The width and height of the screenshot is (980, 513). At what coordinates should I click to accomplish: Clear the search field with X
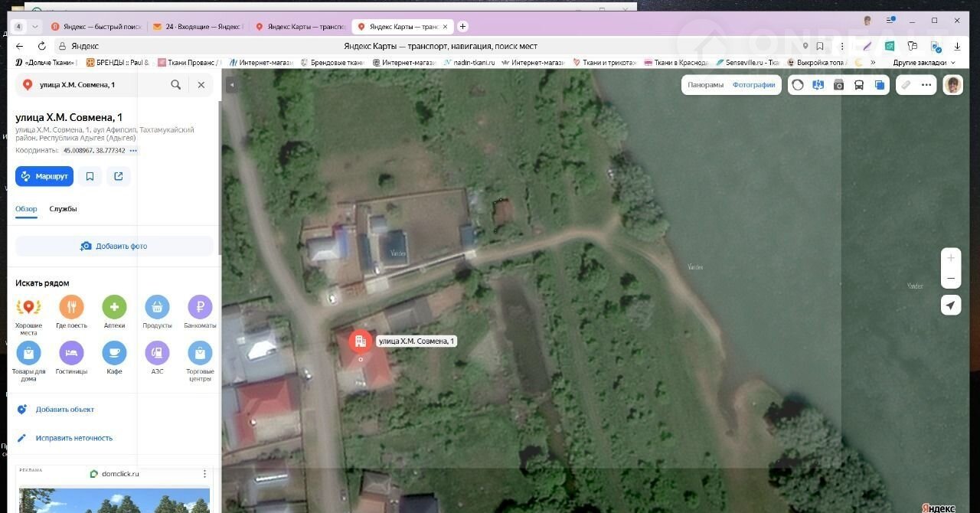pyautogui.click(x=201, y=85)
